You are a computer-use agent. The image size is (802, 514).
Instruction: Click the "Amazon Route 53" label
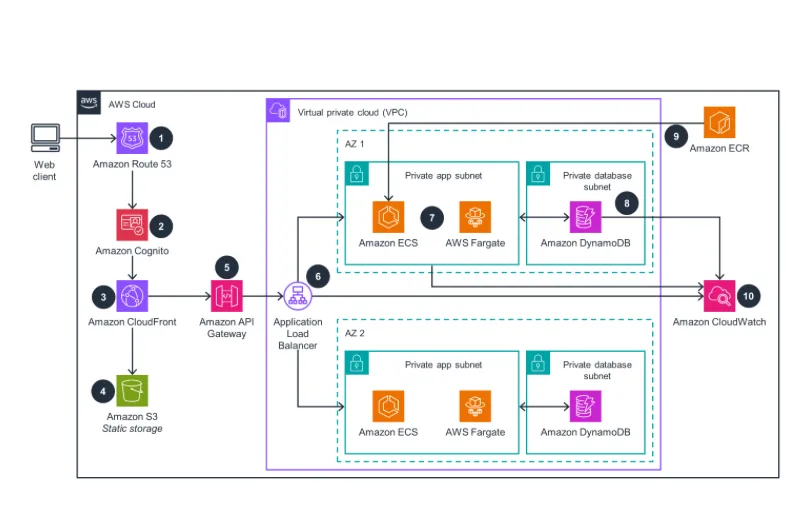coord(132,164)
